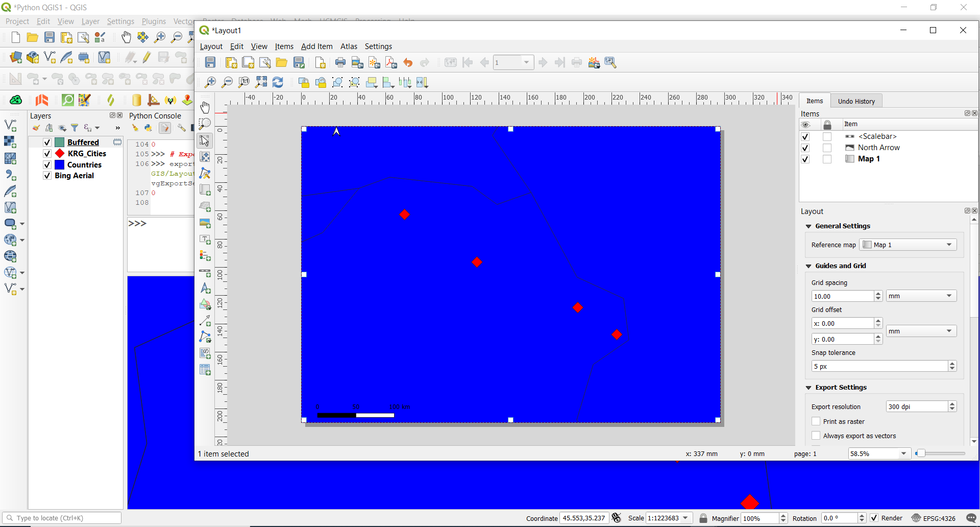Select the layout Zoom tool

[x=205, y=124]
